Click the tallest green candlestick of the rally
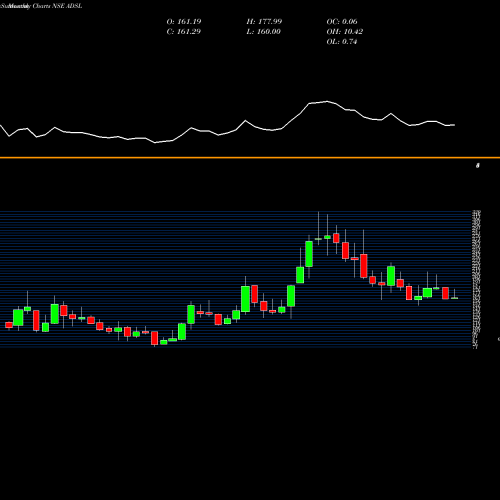The height and width of the screenshot is (500, 500). [x=309, y=254]
